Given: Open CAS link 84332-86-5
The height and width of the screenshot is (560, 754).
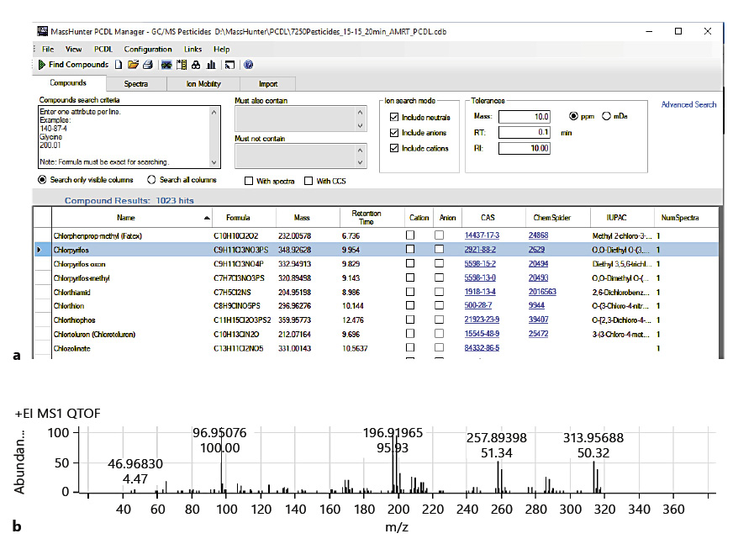Looking at the screenshot, I should pyautogui.click(x=482, y=348).
